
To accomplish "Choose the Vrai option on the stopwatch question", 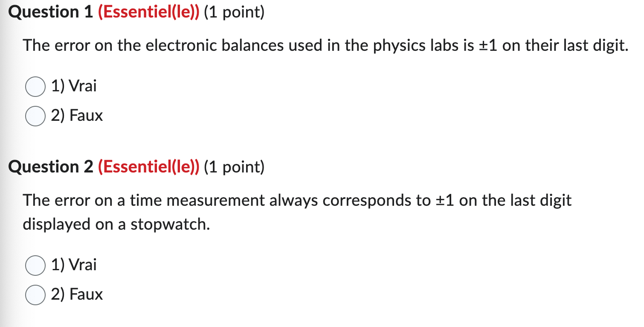I will [35, 265].
